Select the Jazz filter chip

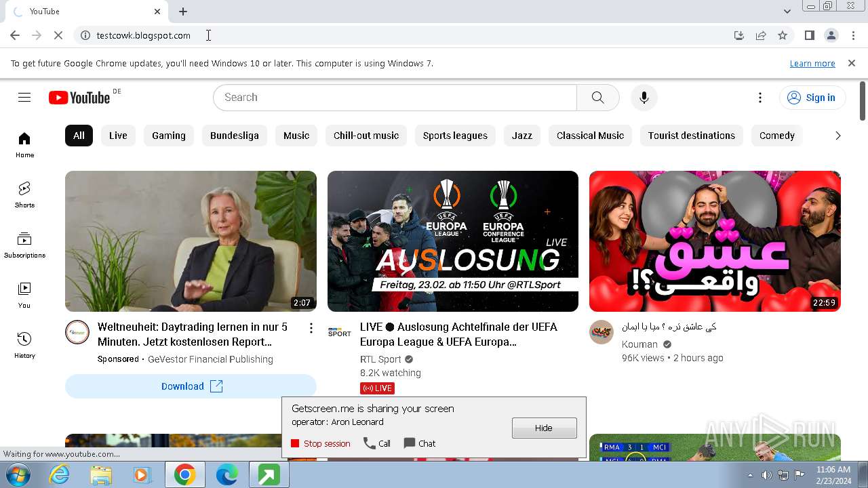[x=522, y=136]
